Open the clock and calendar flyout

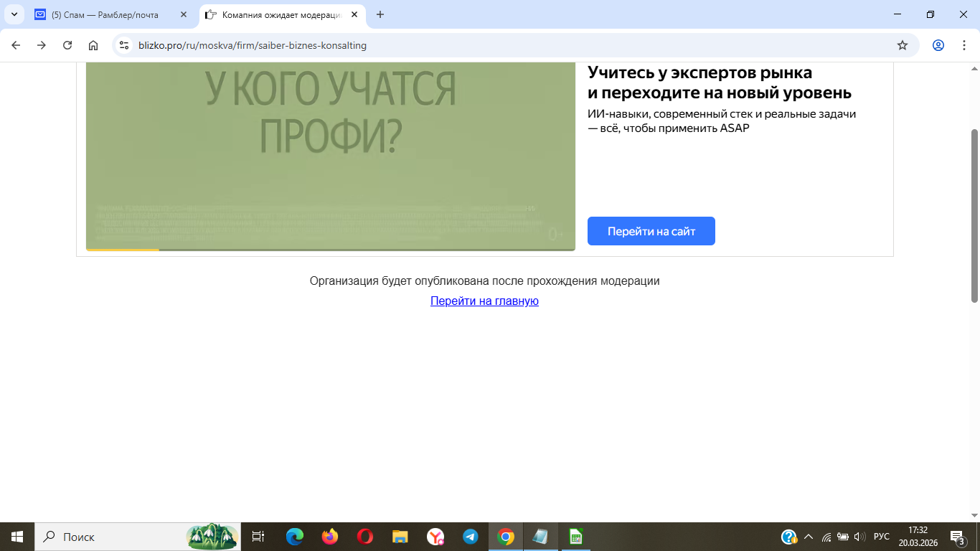click(918, 537)
